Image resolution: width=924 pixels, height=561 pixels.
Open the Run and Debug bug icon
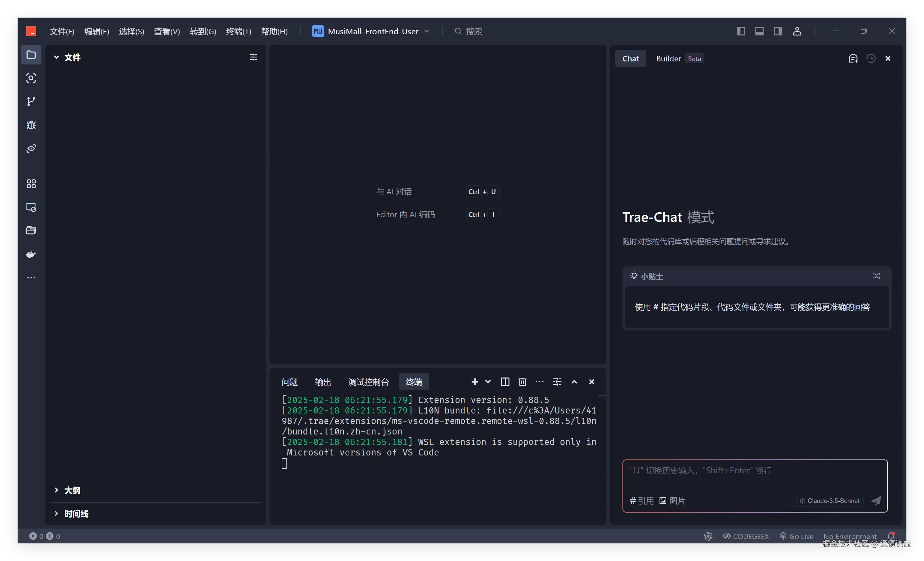point(31,125)
